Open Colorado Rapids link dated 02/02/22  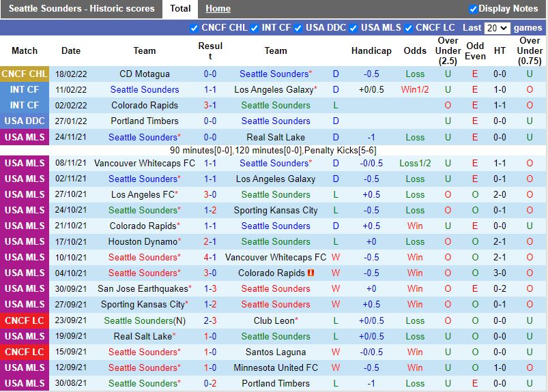click(145, 106)
